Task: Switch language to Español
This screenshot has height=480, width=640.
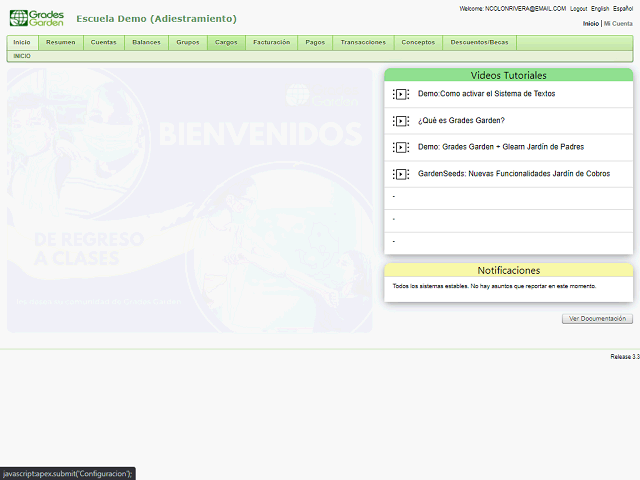Action: coord(623,9)
